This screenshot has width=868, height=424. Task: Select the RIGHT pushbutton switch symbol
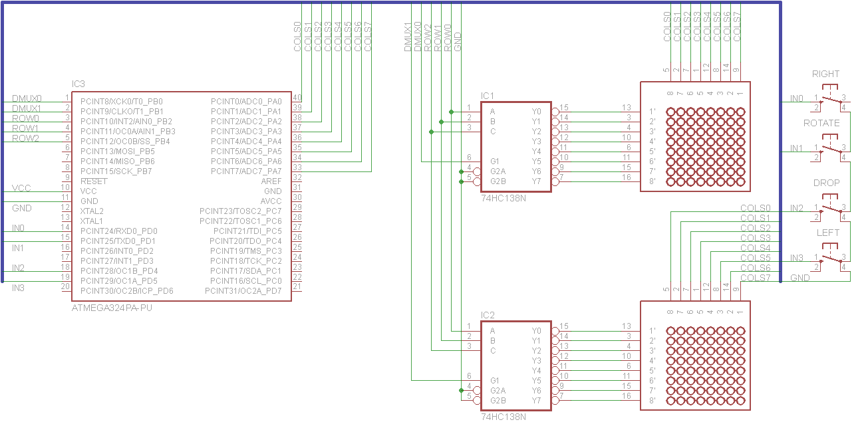click(x=829, y=96)
